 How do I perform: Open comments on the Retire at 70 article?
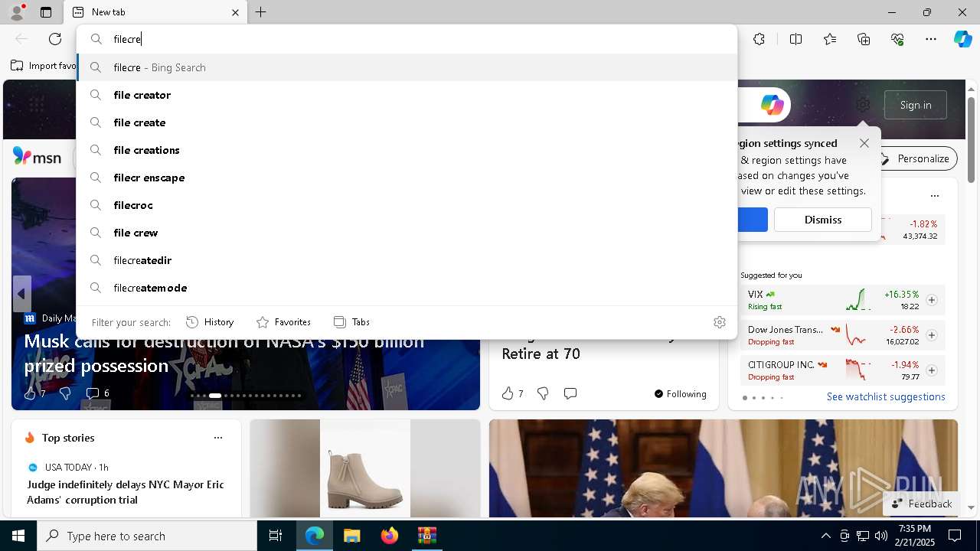click(x=570, y=393)
